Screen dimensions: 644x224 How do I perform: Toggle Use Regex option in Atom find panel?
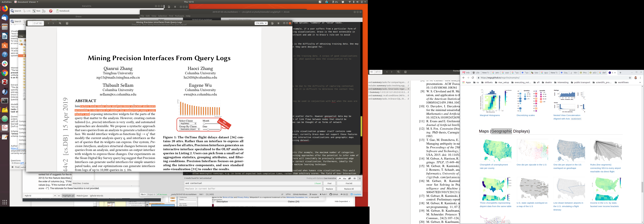coord(340,178)
